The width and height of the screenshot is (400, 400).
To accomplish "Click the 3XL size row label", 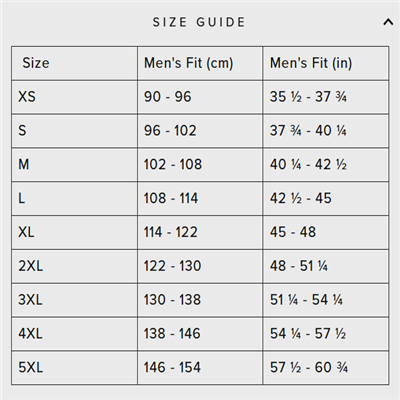I will click(x=75, y=300).
